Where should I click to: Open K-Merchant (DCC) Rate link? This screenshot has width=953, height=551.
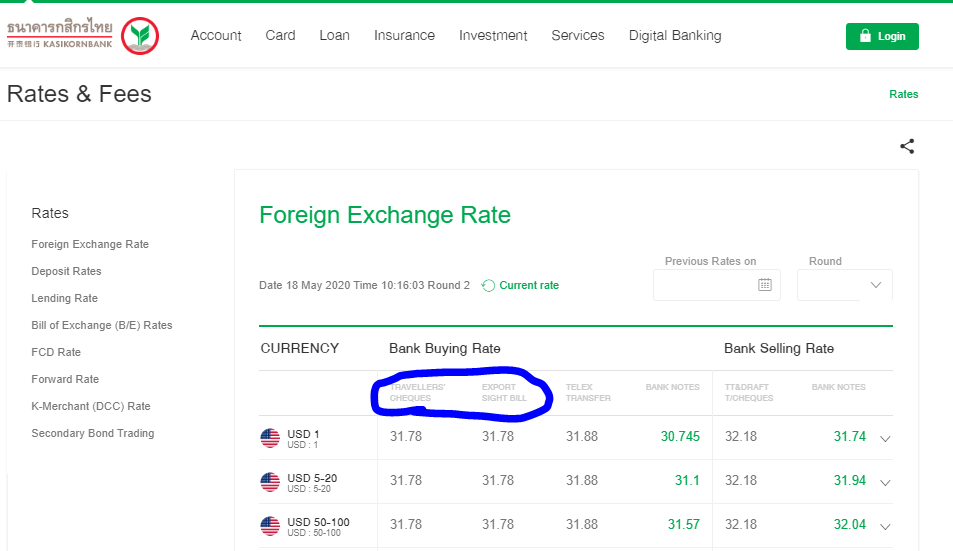point(90,406)
